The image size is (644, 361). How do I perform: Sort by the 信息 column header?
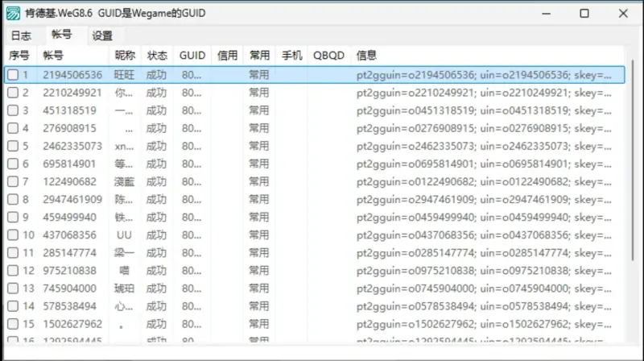(366, 56)
